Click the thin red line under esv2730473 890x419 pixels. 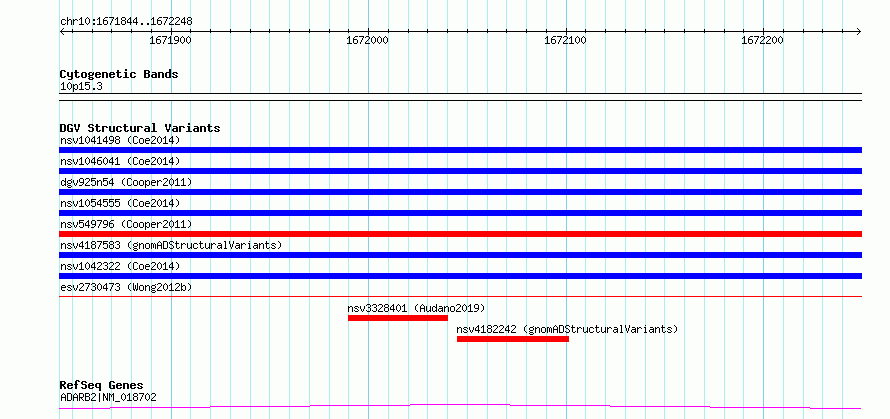pos(460,296)
